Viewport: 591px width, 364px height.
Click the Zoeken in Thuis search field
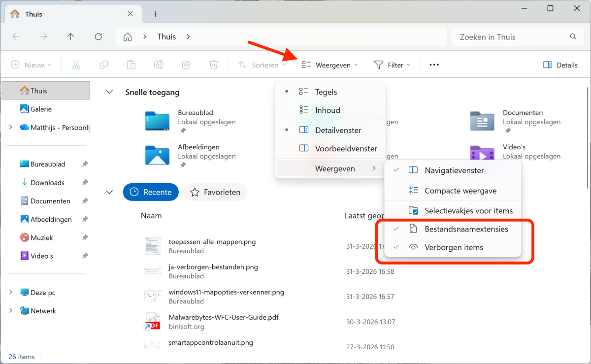click(x=512, y=37)
